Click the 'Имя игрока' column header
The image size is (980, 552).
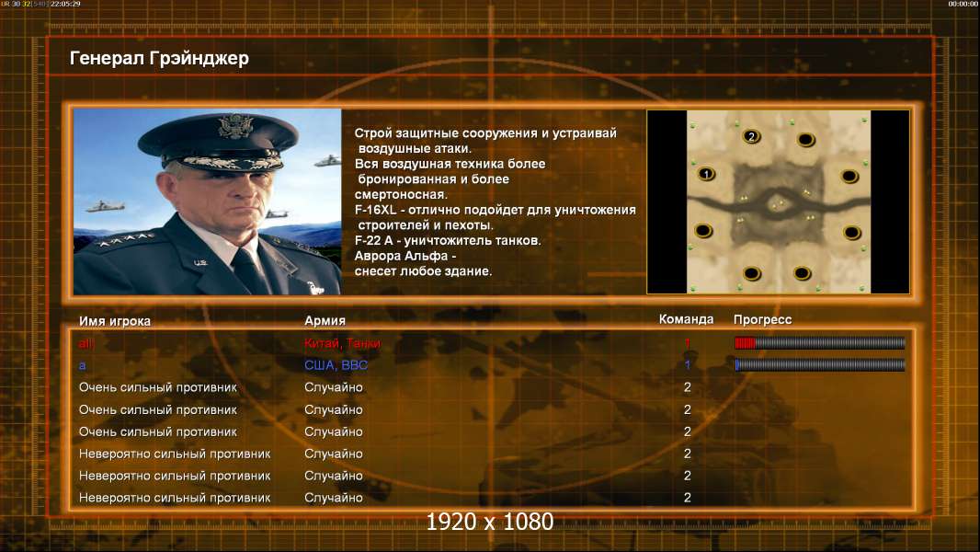pyautogui.click(x=114, y=321)
